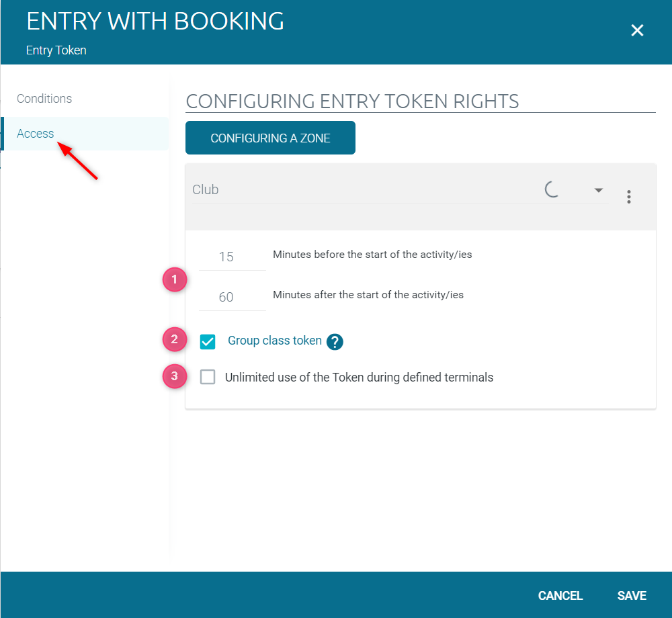The width and height of the screenshot is (672, 618).
Task: Cancel the entry token configuration
Action: pos(560,595)
